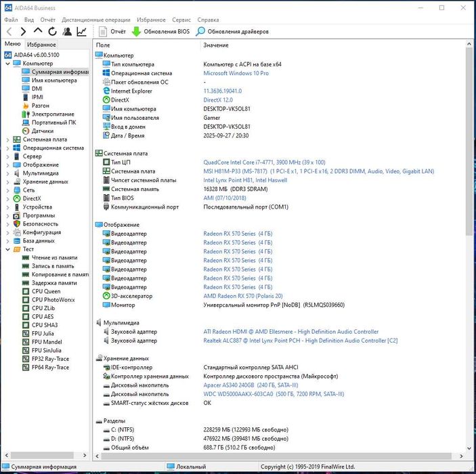
Task: Select FPU Julia benchmark
Action: coord(43,334)
